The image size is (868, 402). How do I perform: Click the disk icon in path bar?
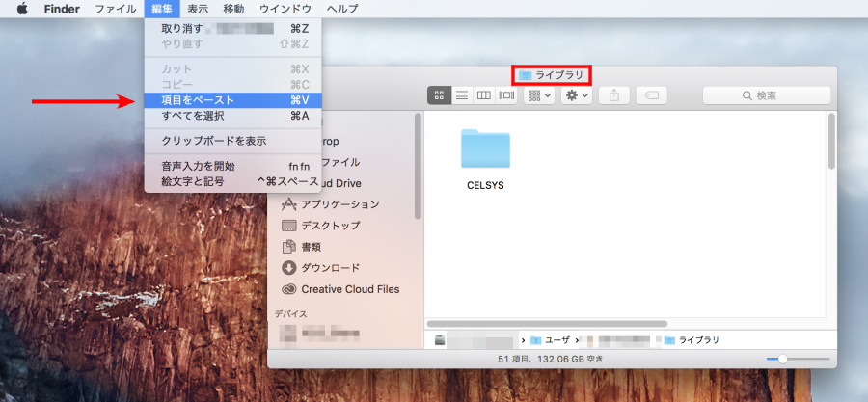pyautogui.click(x=440, y=340)
